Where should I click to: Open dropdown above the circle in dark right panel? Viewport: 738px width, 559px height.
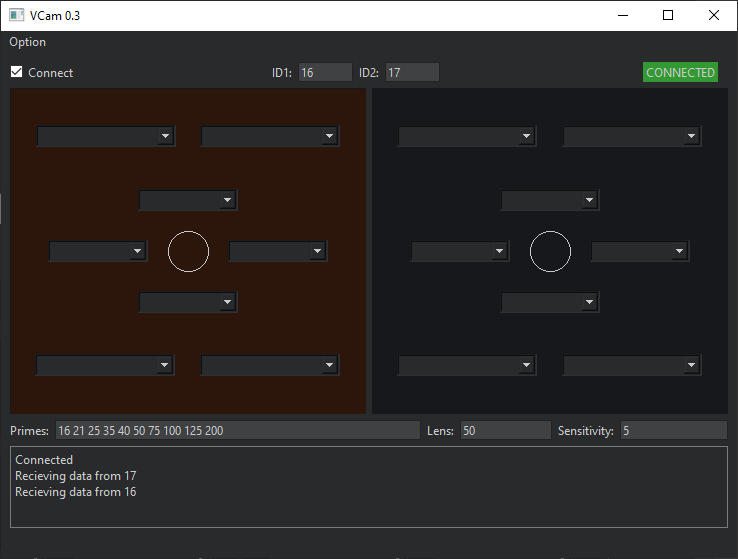click(x=550, y=200)
